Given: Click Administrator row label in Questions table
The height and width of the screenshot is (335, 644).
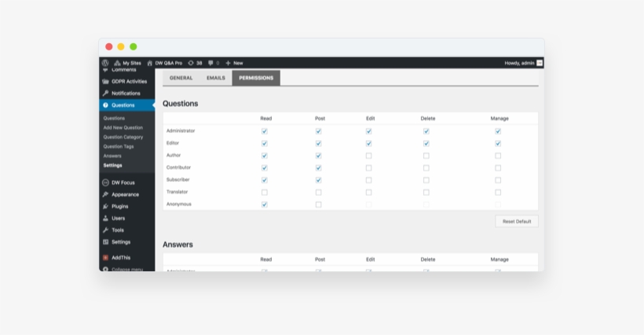Looking at the screenshot, I should (x=181, y=131).
